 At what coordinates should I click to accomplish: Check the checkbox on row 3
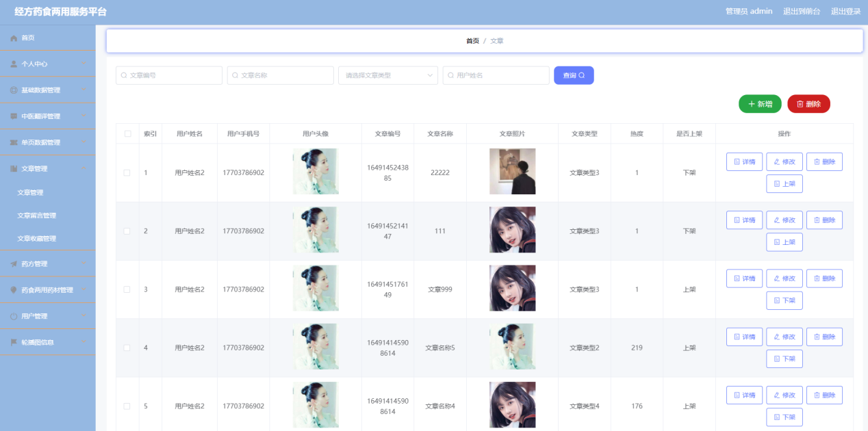click(x=127, y=289)
